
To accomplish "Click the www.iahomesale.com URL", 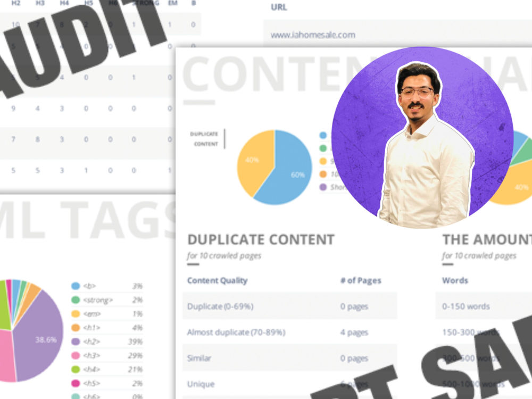I will pos(313,35).
